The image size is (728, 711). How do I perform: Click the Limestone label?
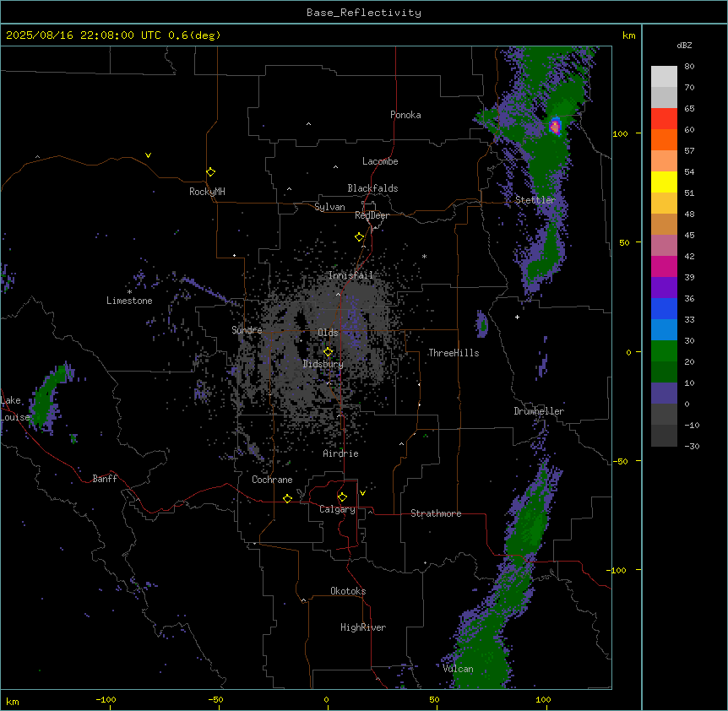[129, 301]
